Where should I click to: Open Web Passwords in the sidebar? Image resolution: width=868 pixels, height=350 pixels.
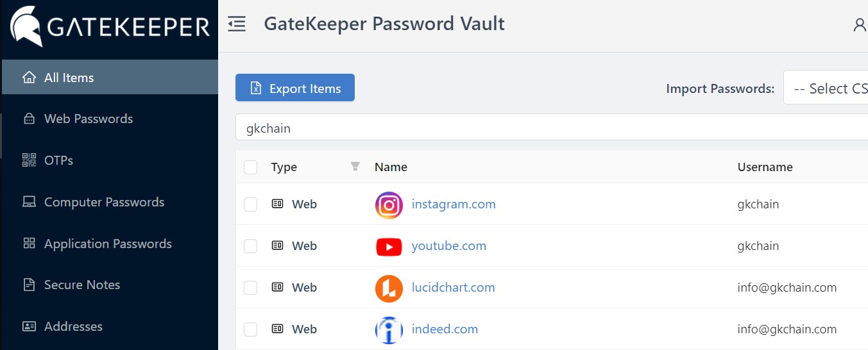[88, 119]
